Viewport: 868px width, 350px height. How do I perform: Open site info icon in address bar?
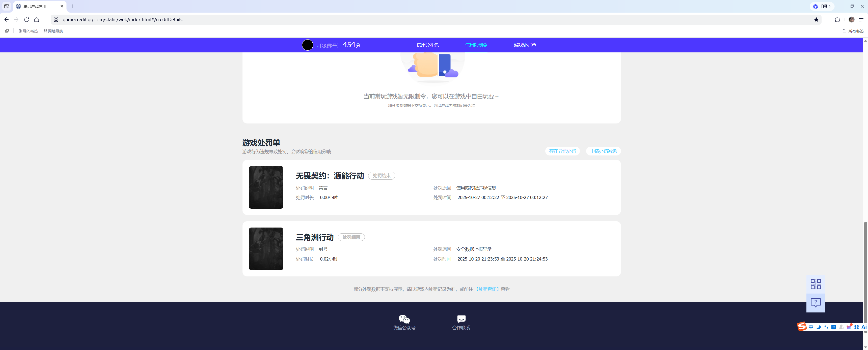coord(56,19)
